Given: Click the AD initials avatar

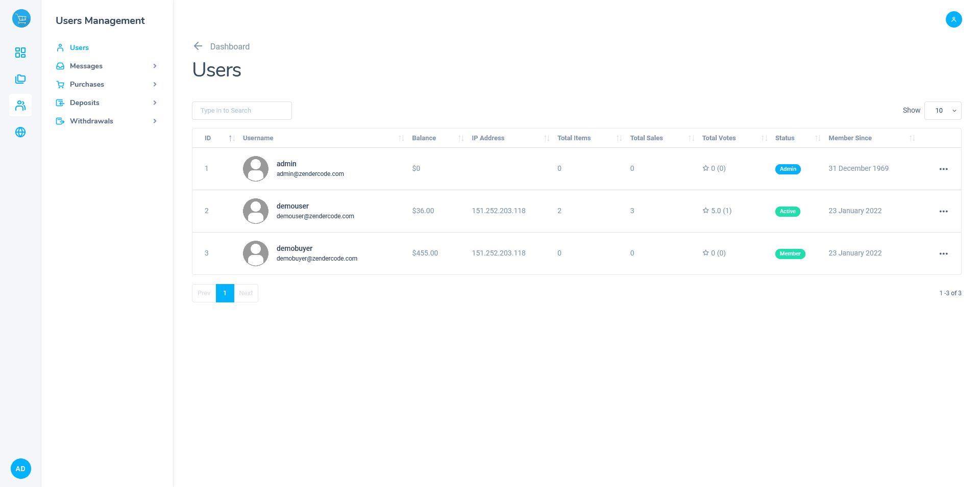Looking at the screenshot, I should 20,469.
